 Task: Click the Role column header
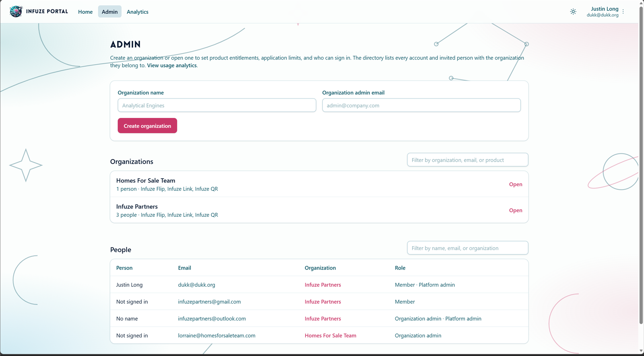point(400,268)
